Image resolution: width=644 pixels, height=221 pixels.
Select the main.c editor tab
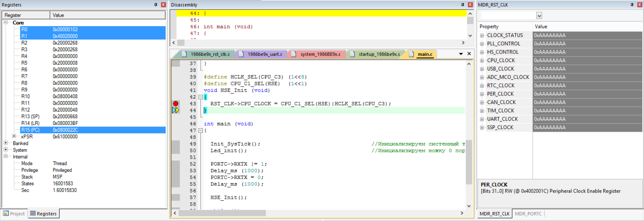coord(421,54)
